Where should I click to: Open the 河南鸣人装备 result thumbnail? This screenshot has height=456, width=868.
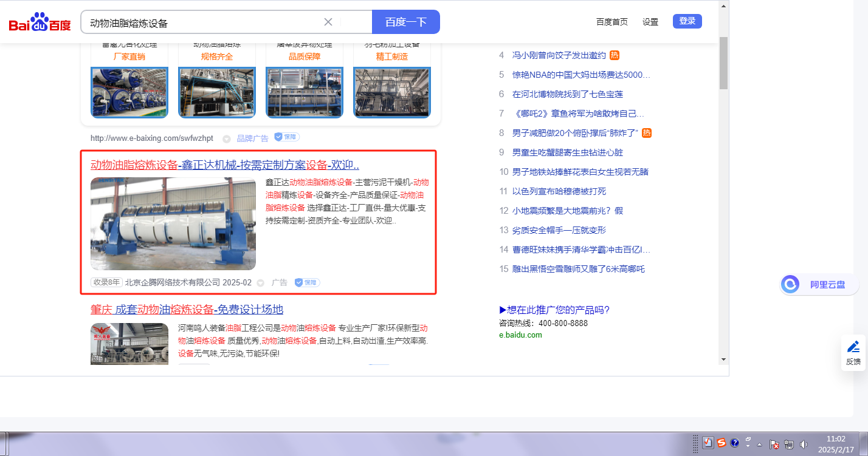[x=129, y=343]
